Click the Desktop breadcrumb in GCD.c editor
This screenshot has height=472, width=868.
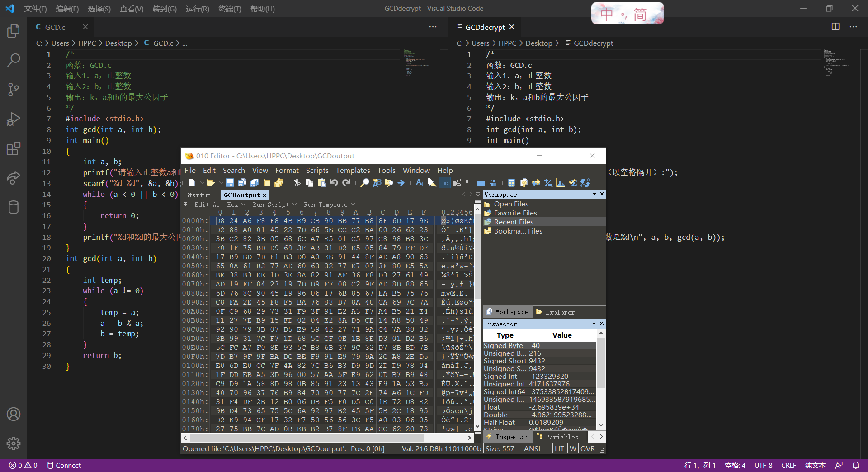coord(118,43)
